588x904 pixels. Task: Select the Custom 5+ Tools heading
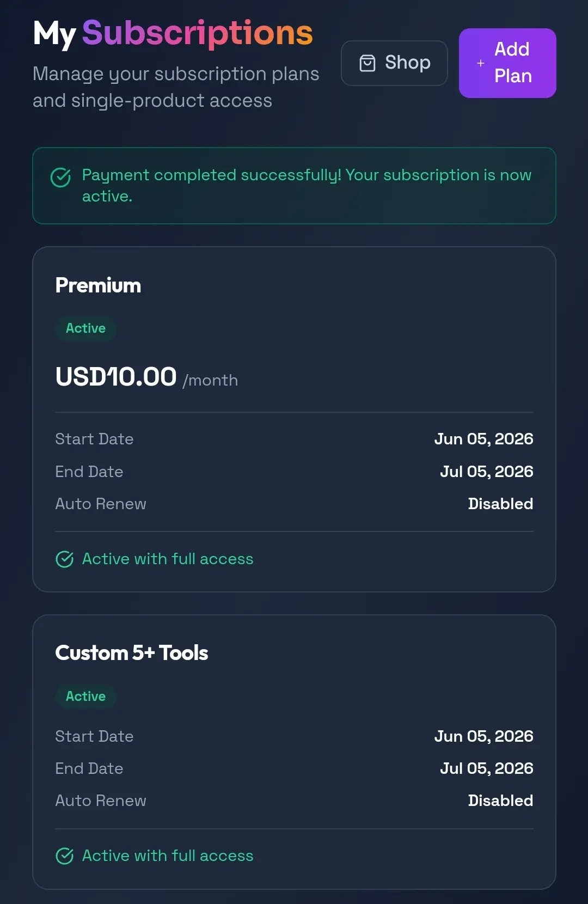[x=132, y=653]
